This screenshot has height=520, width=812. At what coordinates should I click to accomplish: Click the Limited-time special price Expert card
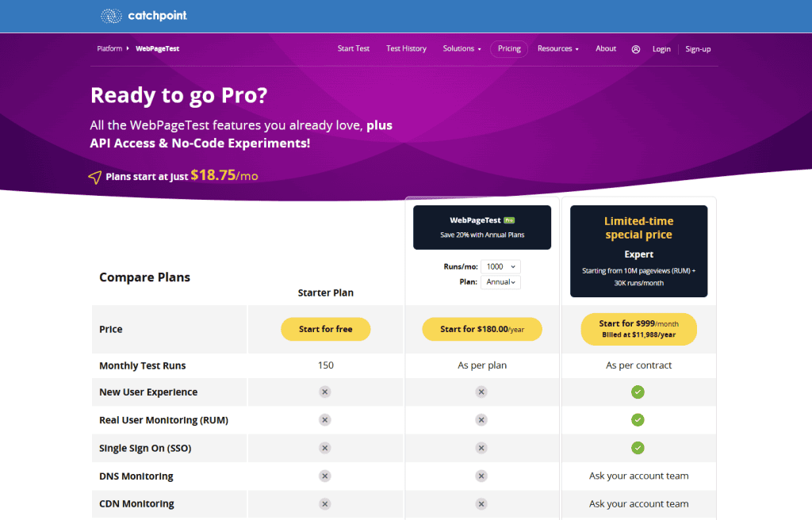point(638,251)
